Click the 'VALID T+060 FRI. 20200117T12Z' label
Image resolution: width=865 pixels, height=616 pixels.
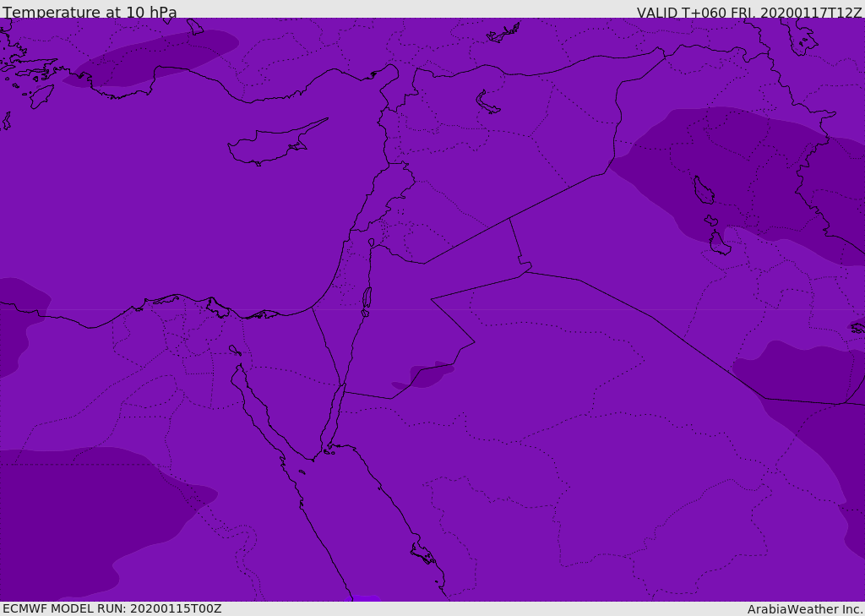click(749, 13)
